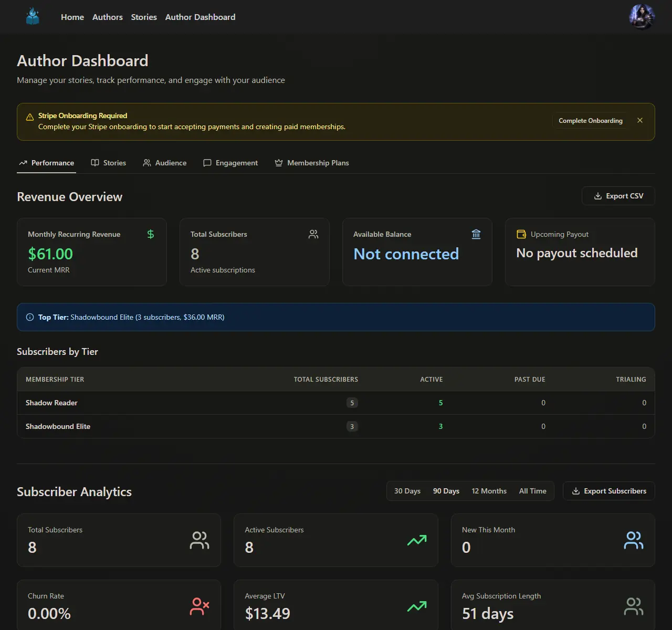Click the crown icon on Membership Plans tab

(278, 163)
